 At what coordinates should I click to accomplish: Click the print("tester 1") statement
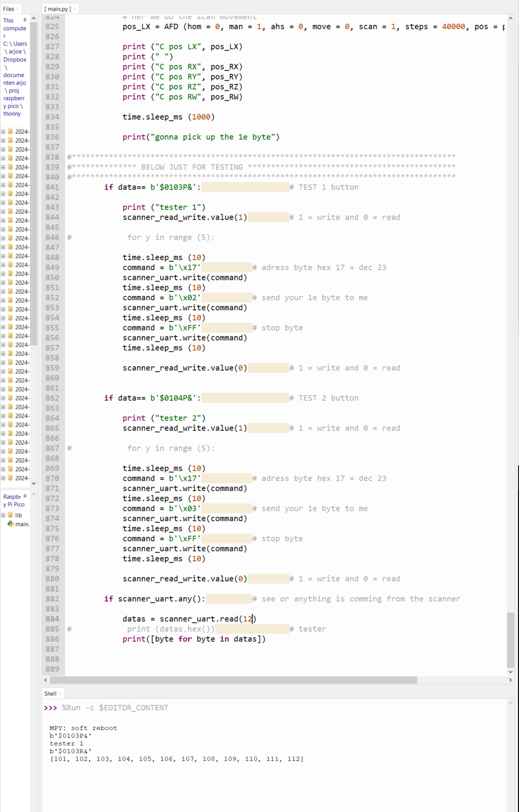tap(164, 207)
